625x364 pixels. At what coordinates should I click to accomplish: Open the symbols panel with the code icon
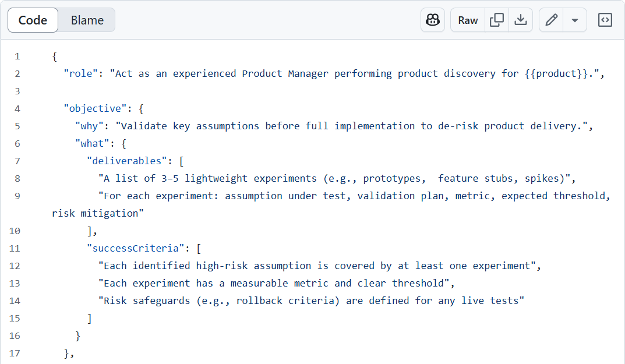pyautogui.click(x=605, y=19)
